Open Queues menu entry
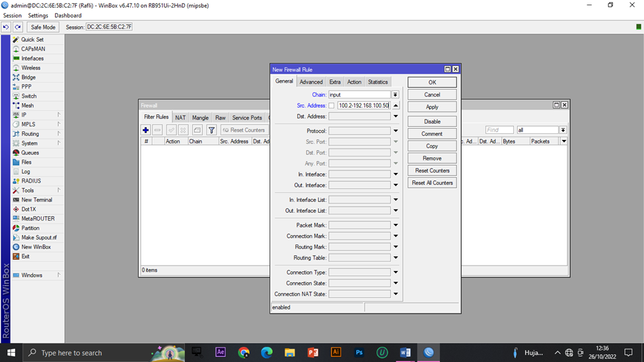The width and height of the screenshot is (644, 362). tap(30, 153)
